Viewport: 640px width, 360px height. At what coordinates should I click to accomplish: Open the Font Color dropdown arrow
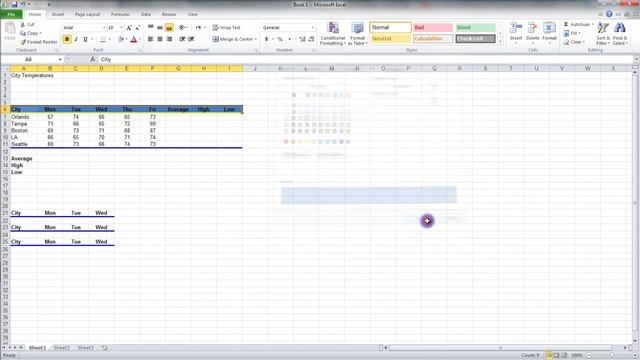140,39
